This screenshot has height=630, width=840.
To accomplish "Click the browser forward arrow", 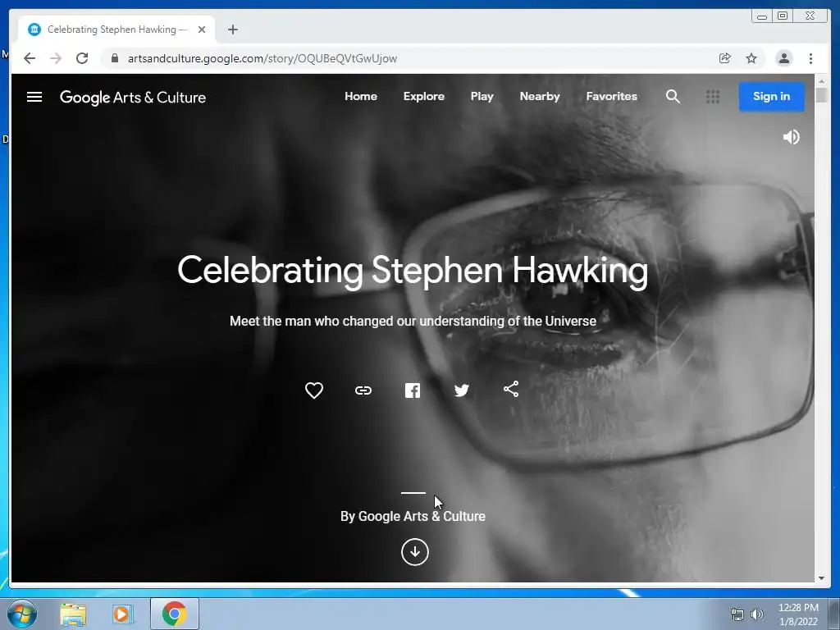I will pyautogui.click(x=56, y=58).
